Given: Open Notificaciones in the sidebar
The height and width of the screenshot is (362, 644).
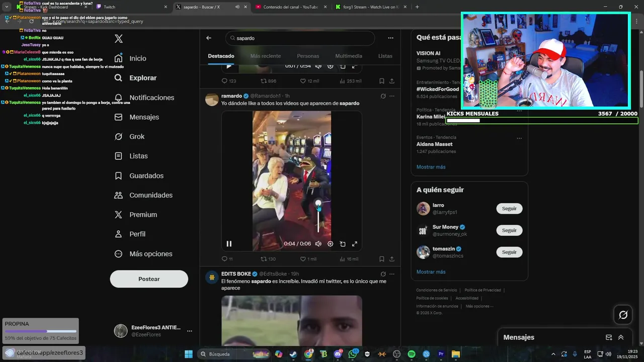Looking at the screenshot, I should click(x=144, y=98).
